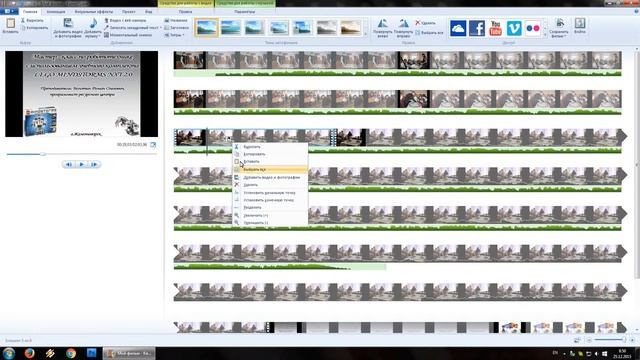Add a Title (Название) from ribbon
Viewport: 640px width, 360px height.
pyautogui.click(x=176, y=20)
